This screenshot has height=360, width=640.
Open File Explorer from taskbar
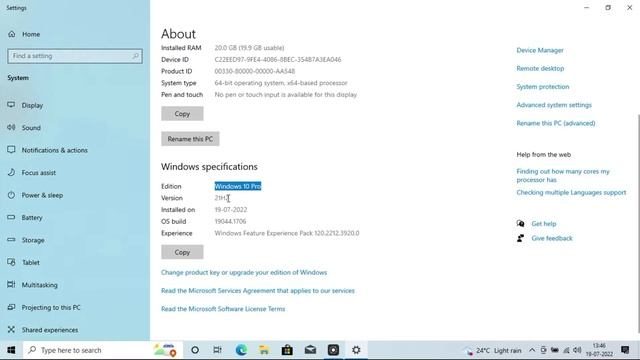[264, 350]
